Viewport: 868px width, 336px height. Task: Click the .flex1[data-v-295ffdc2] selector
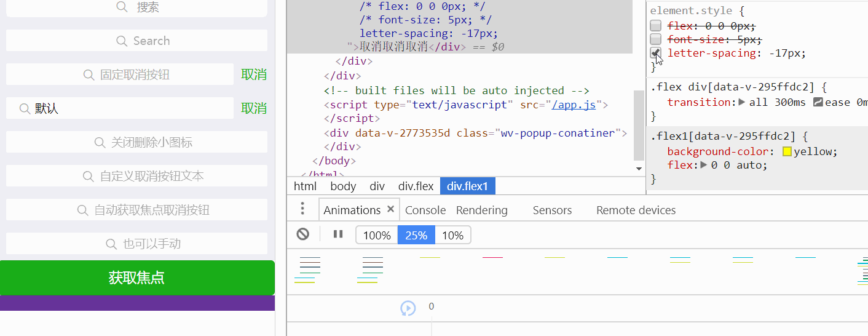coord(723,137)
